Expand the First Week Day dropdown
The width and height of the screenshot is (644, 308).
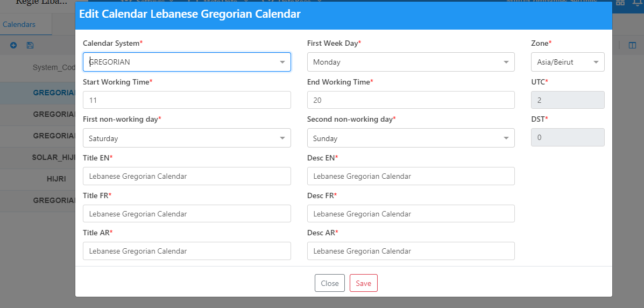point(411,62)
